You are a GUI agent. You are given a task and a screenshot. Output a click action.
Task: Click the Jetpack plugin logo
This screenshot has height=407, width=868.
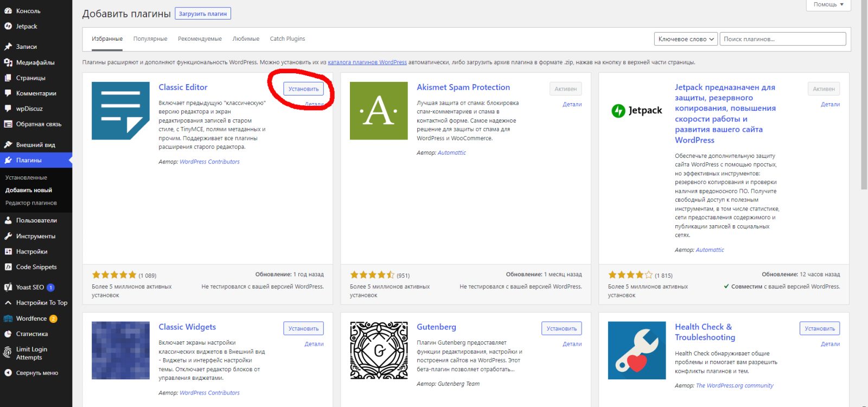point(637,111)
